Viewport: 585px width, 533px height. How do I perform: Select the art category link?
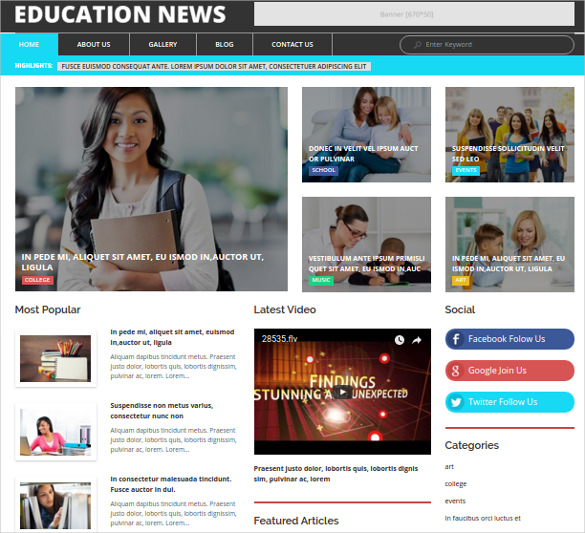pos(449,467)
